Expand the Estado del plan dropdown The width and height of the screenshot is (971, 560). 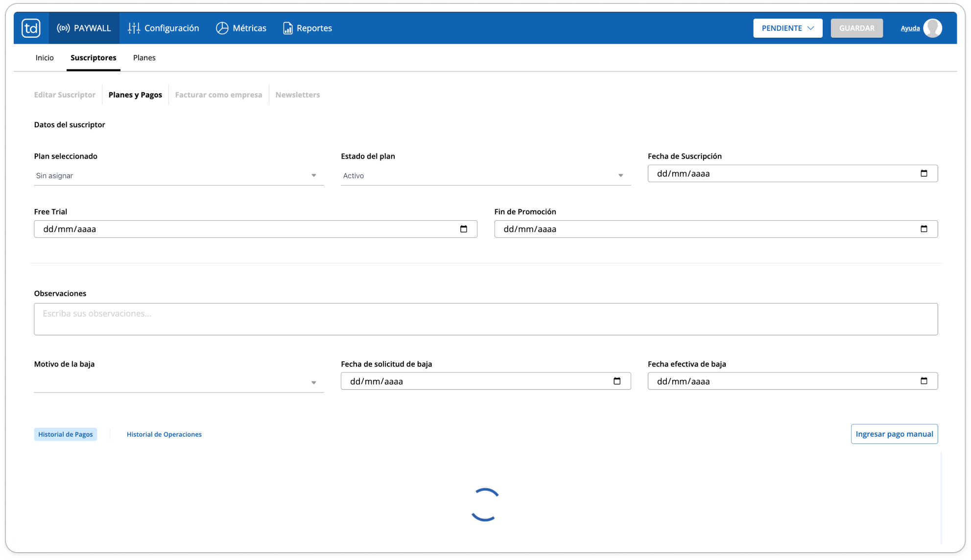coord(486,176)
